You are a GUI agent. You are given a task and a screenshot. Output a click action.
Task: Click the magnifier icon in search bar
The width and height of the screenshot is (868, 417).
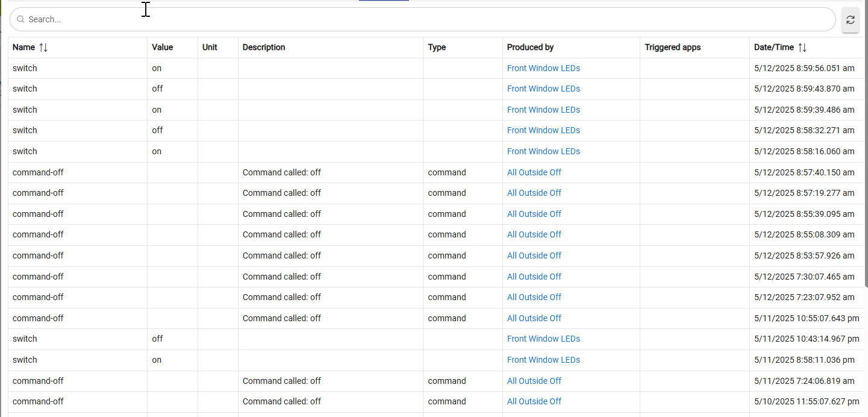tap(20, 19)
